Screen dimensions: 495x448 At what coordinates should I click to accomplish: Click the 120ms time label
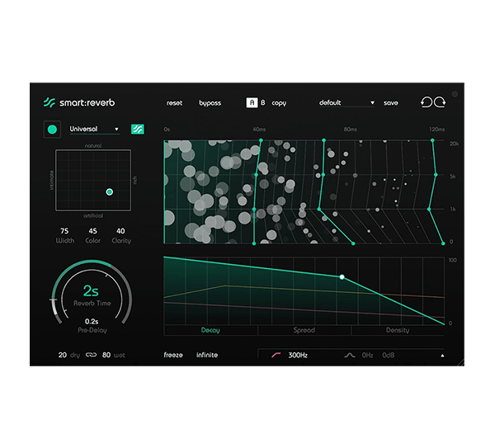tap(437, 130)
